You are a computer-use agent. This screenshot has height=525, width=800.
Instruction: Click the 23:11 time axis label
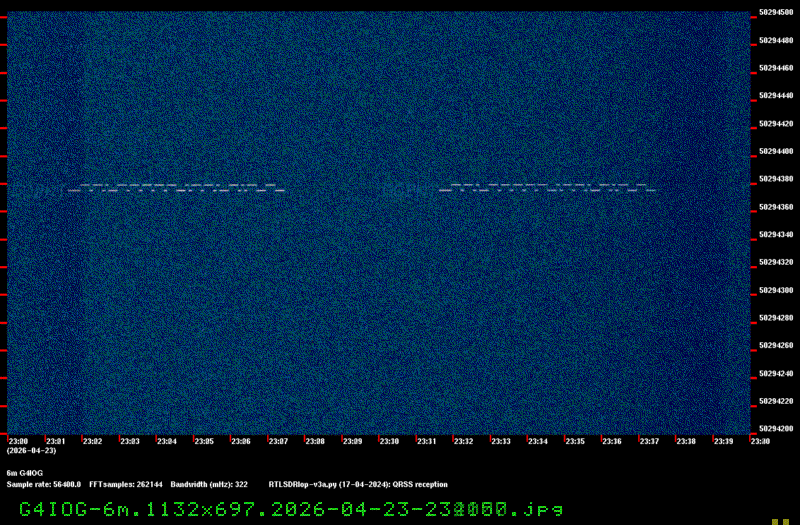pyautogui.click(x=427, y=441)
